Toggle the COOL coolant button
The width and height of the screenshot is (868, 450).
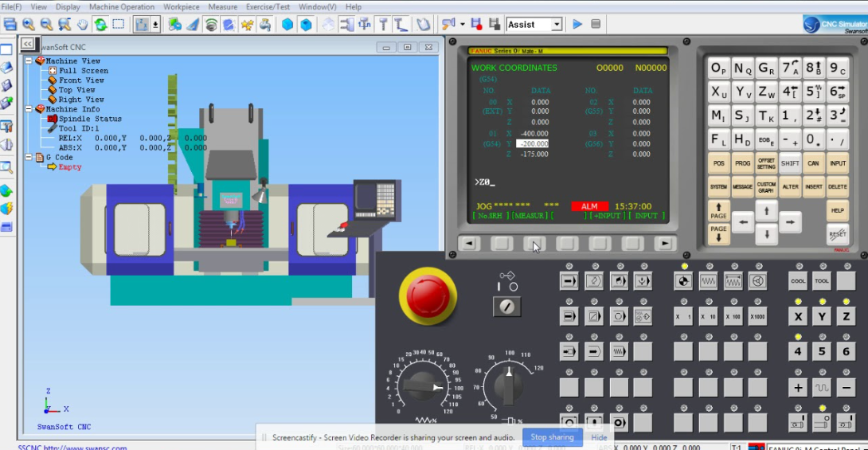tap(798, 281)
